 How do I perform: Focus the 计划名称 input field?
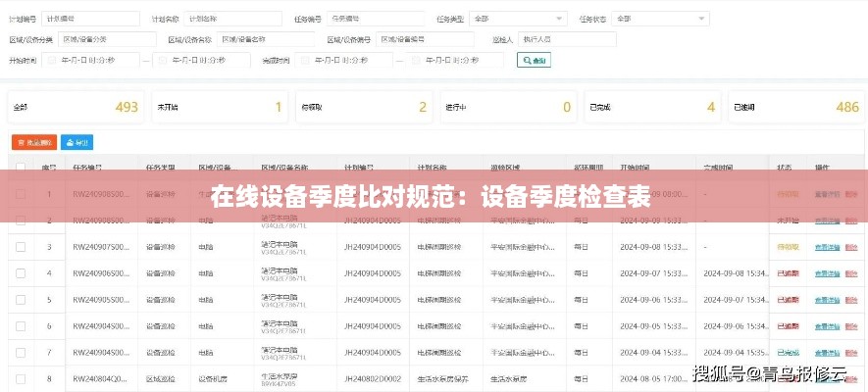233,19
